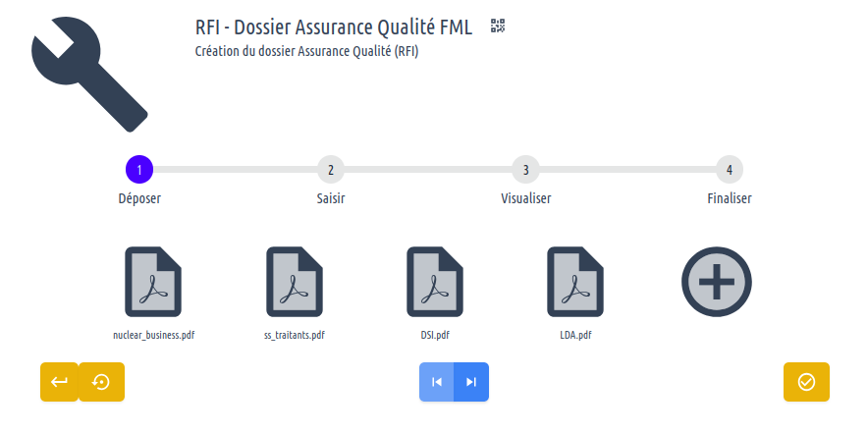The height and width of the screenshot is (433, 868).
Task: Go back with the yellow return arrow button
Action: coord(59,382)
